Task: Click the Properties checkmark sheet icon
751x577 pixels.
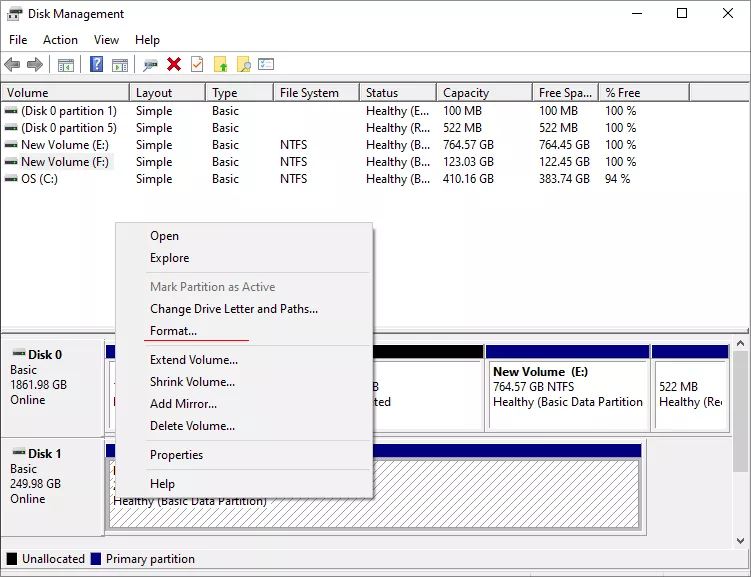Action: click(x=197, y=64)
